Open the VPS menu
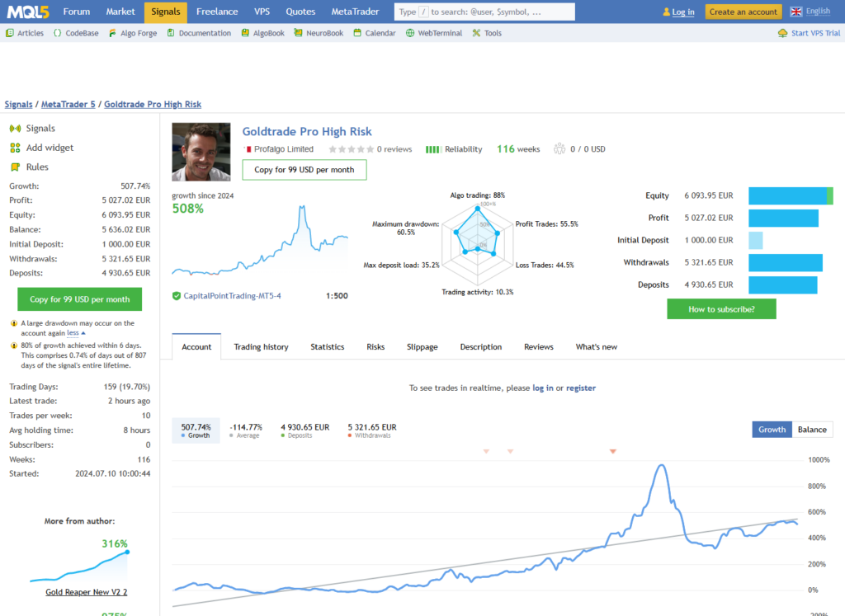The height and width of the screenshot is (616, 845). pos(262,12)
